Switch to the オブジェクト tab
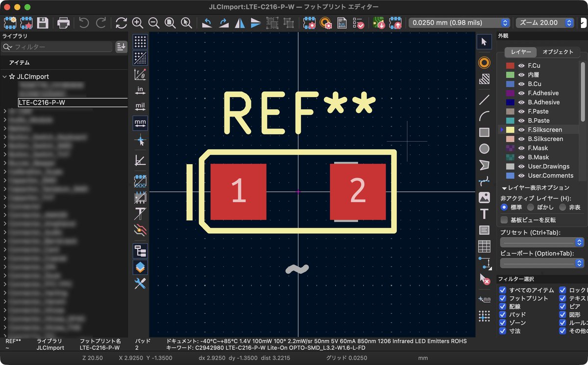 pyautogui.click(x=558, y=52)
